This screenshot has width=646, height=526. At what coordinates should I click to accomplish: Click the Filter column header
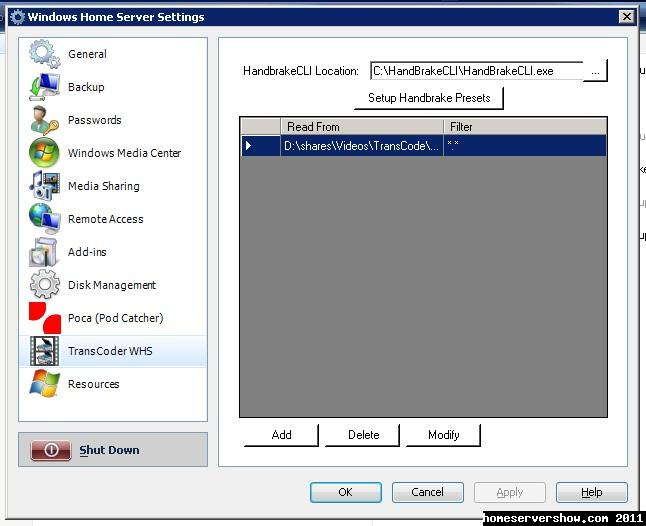[524, 126]
